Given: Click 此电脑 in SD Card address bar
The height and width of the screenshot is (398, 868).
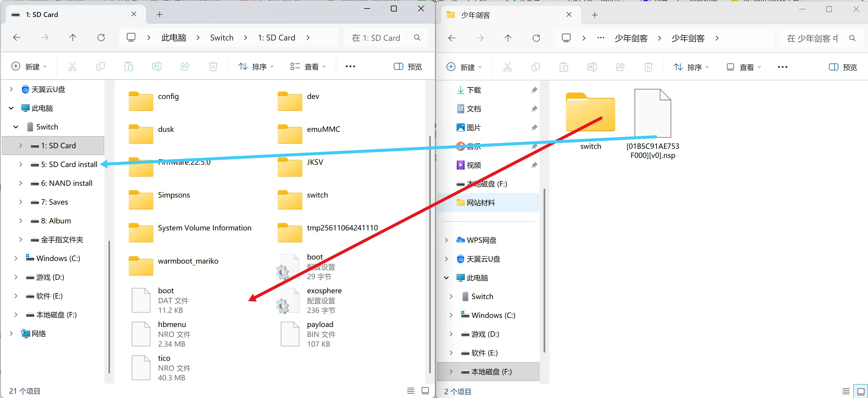Looking at the screenshot, I should tap(174, 38).
